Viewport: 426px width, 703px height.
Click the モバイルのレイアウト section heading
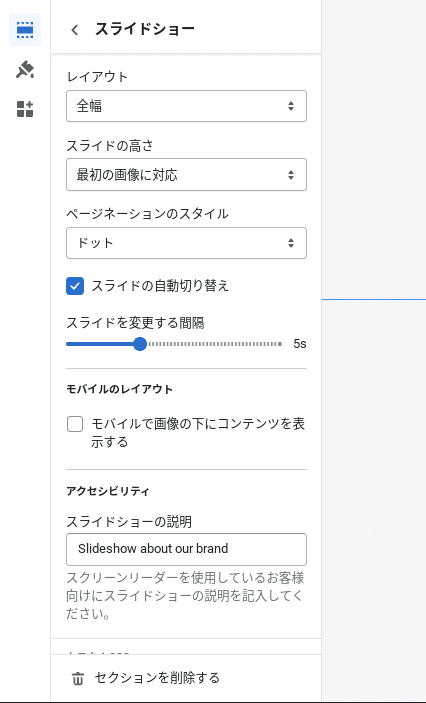119,389
